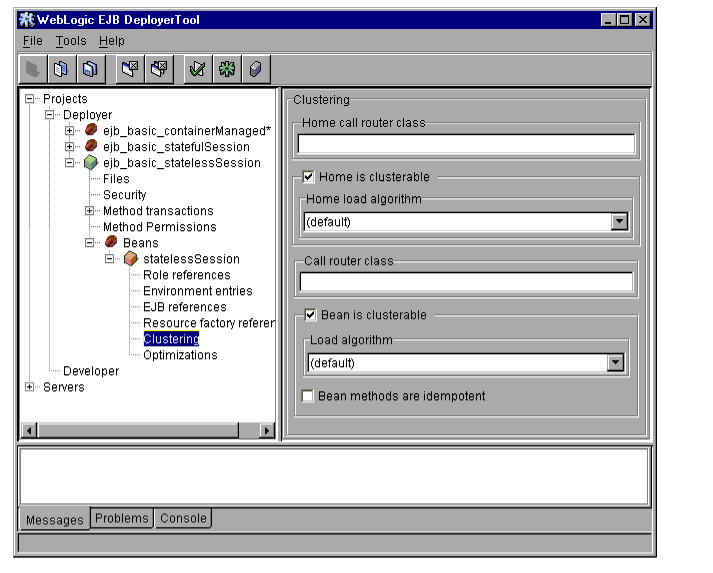Maximize the DeployerTool window
Image resolution: width=713 pixels, height=573 pixels.
click(x=625, y=20)
